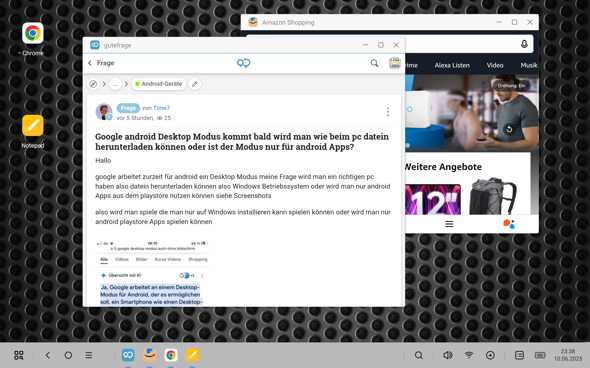The height and width of the screenshot is (368, 590).
Task: Click the clock showing 23:38
Action: pos(568,351)
